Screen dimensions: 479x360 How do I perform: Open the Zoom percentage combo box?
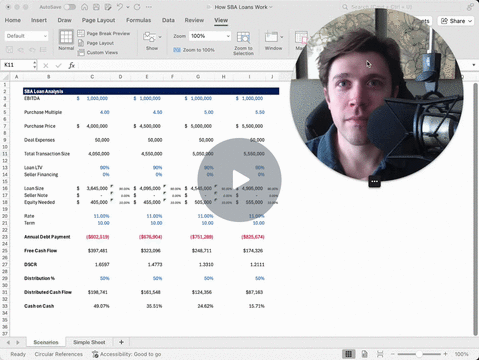click(x=210, y=36)
